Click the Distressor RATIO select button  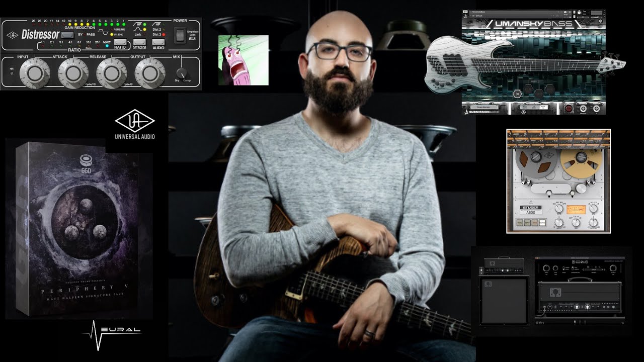tap(120, 42)
